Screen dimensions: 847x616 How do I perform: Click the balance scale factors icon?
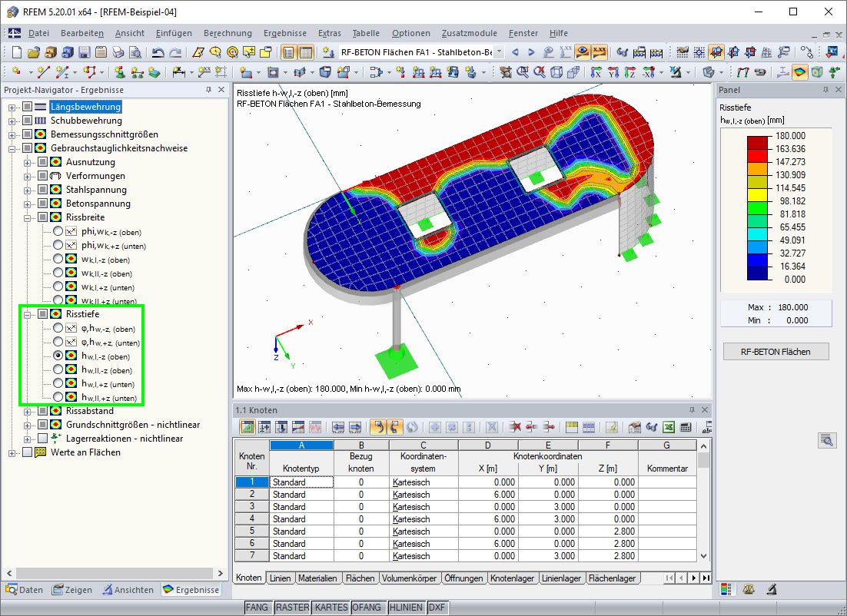(x=749, y=589)
